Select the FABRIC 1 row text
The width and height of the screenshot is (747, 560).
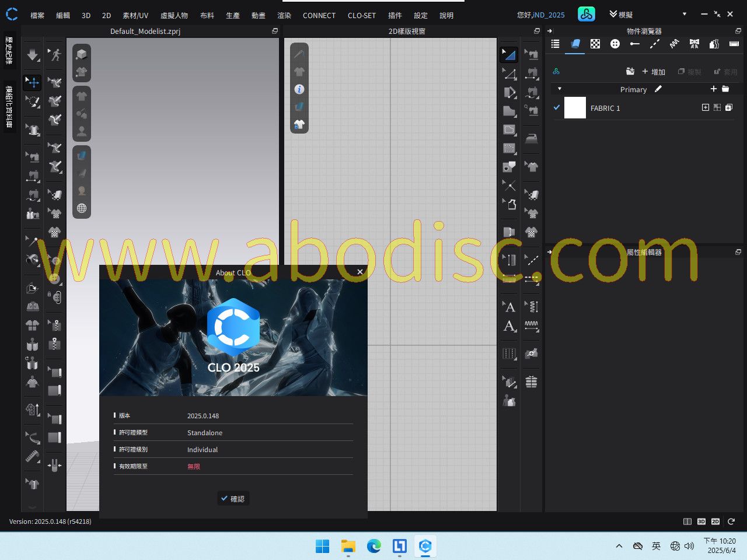tap(605, 108)
